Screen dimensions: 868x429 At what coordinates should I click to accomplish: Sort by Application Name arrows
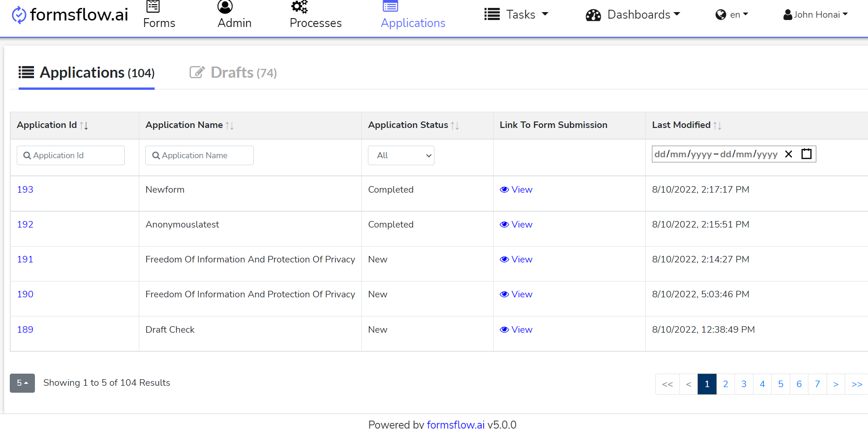click(230, 125)
